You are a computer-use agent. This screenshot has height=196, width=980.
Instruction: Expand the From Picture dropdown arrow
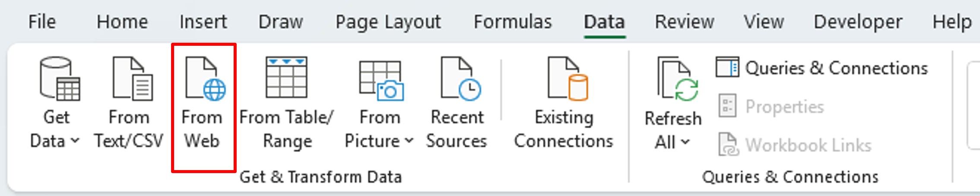tap(409, 141)
